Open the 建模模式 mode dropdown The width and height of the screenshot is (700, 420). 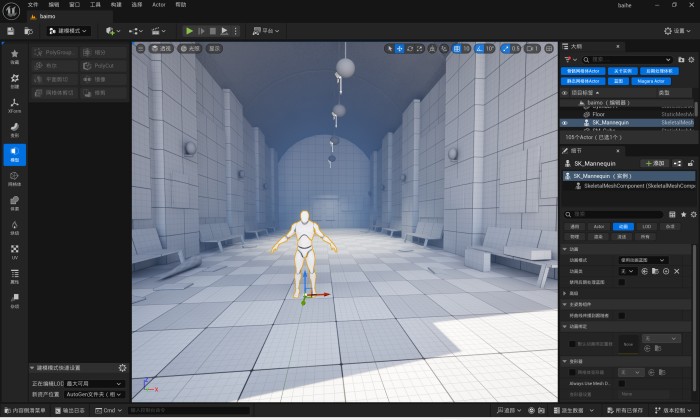tap(68, 31)
